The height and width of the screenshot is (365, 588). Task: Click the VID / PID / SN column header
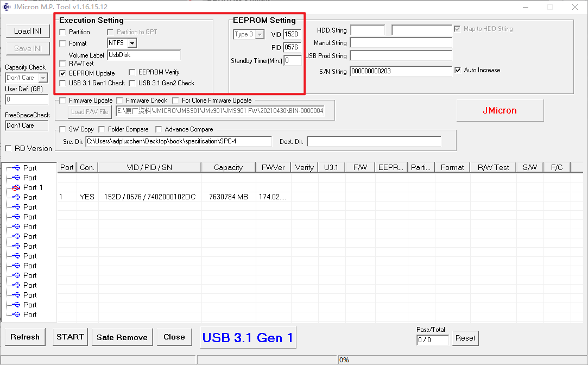150,167
